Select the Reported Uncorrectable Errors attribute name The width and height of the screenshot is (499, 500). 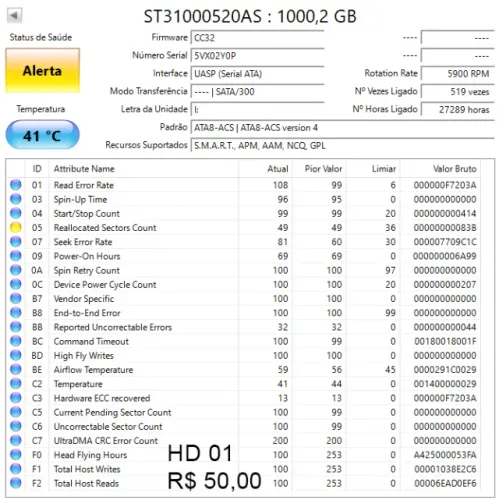[113, 327]
